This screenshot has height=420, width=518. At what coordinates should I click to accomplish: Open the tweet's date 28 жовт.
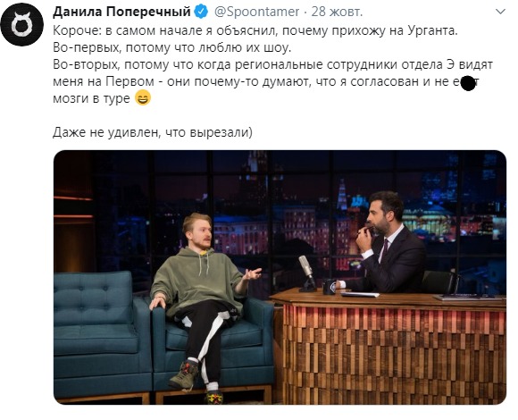[x=337, y=12]
